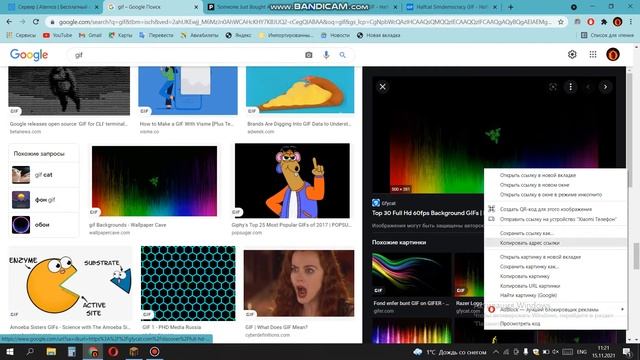Open the teal hexagon pattern GIF thumbnail

pyautogui.click(x=188, y=283)
